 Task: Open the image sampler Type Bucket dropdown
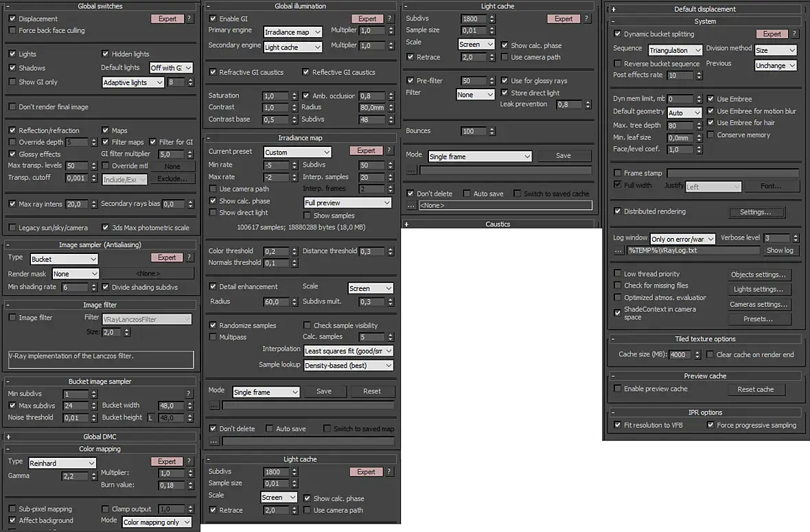click(x=64, y=259)
